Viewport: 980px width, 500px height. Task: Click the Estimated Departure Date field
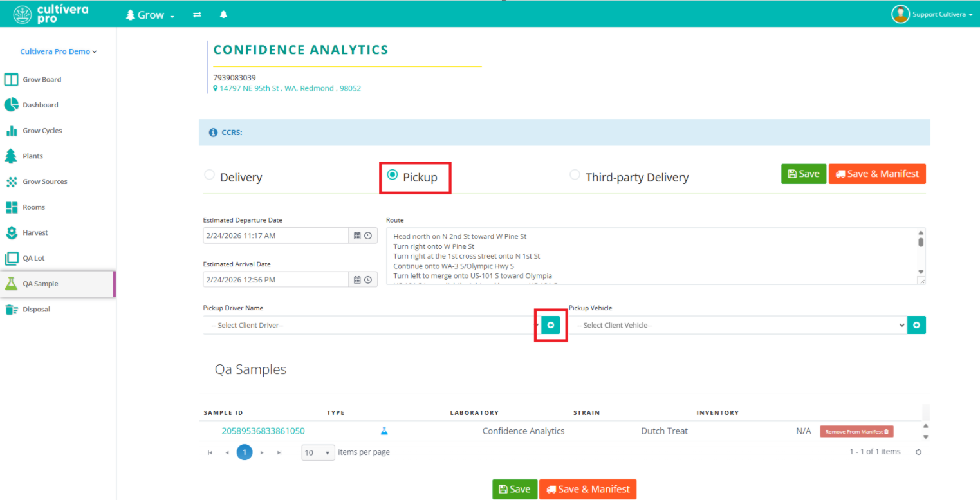click(x=275, y=236)
